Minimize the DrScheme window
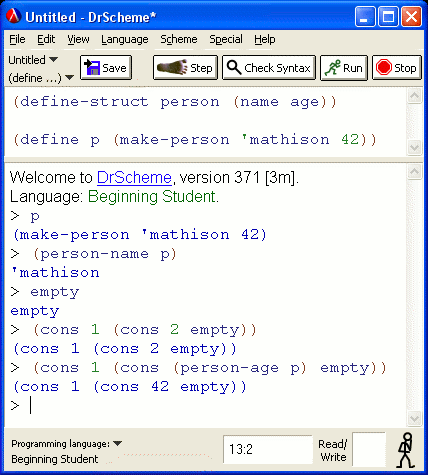This screenshot has height=475, width=428. (x=365, y=16)
